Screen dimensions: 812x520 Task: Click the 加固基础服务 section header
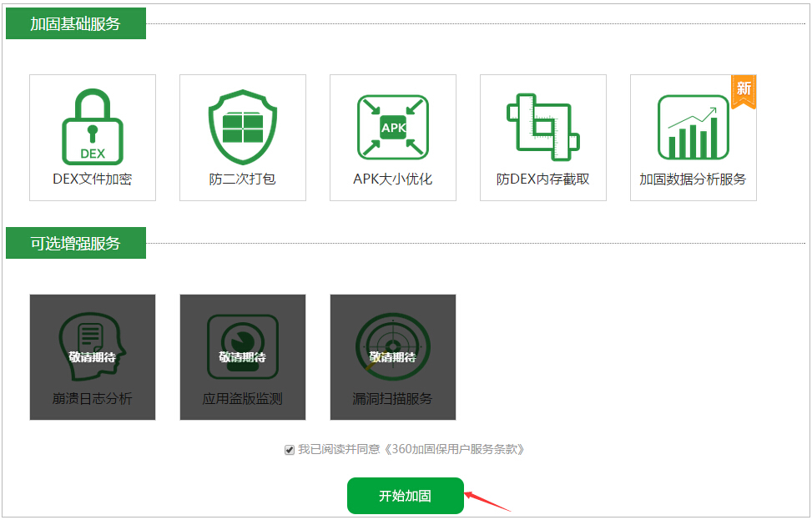point(76,23)
